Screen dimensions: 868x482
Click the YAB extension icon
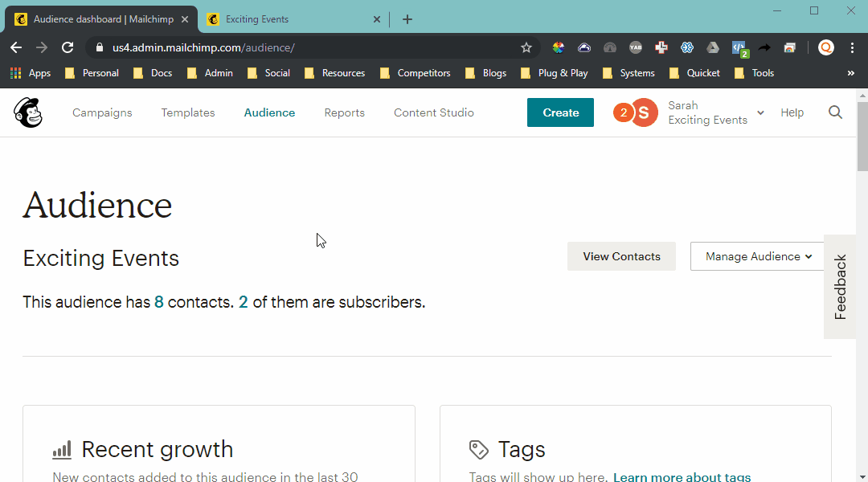636,47
